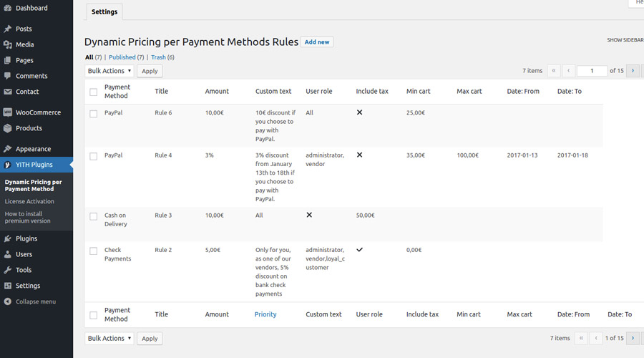Check the Rule 6 PayPal row checkbox
644x358 pixels.
(94, 113)
